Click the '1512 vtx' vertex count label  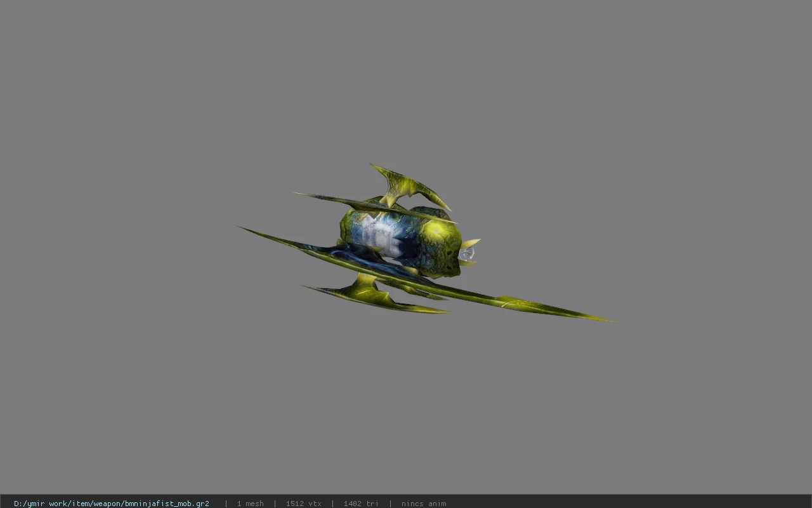coord(303,504)
